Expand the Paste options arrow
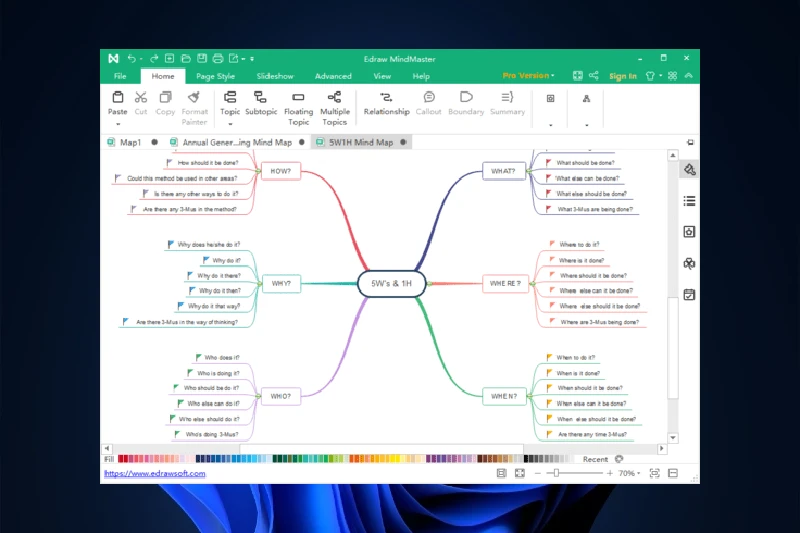Viewport: 800px width, 533px height. point(117,124)
